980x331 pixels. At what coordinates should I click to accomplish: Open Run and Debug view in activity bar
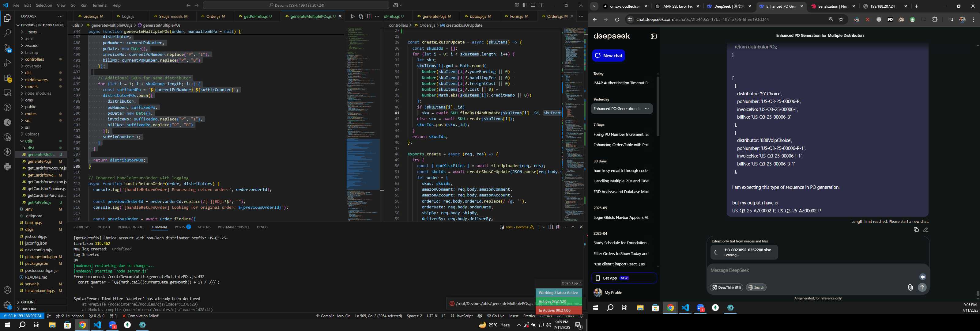click(x=7, y=63)
